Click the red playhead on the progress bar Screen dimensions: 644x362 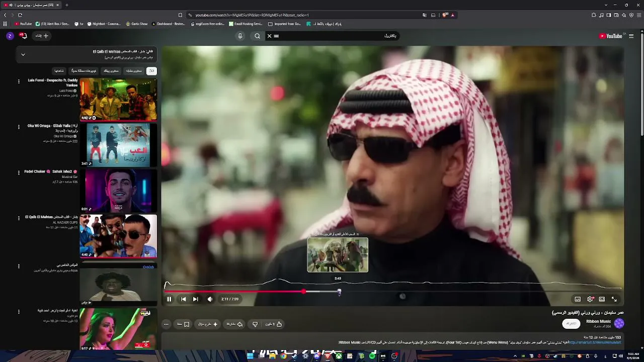coord(303,292)
